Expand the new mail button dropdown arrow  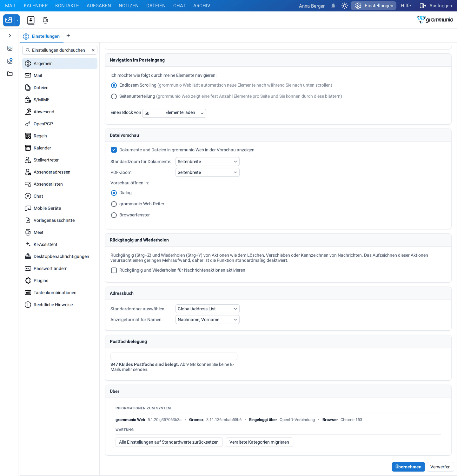[17, 20]
